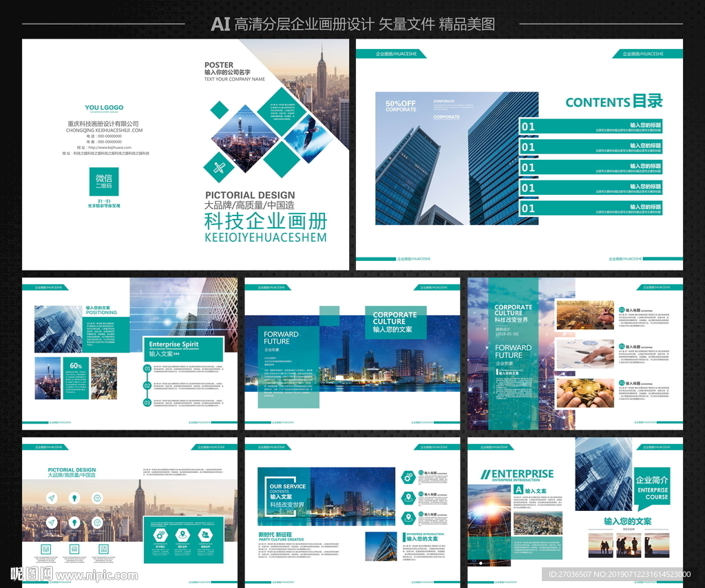Click the Enterprise Spirit teal banner
Screen dimensions: 705x588
pos(183,349)
